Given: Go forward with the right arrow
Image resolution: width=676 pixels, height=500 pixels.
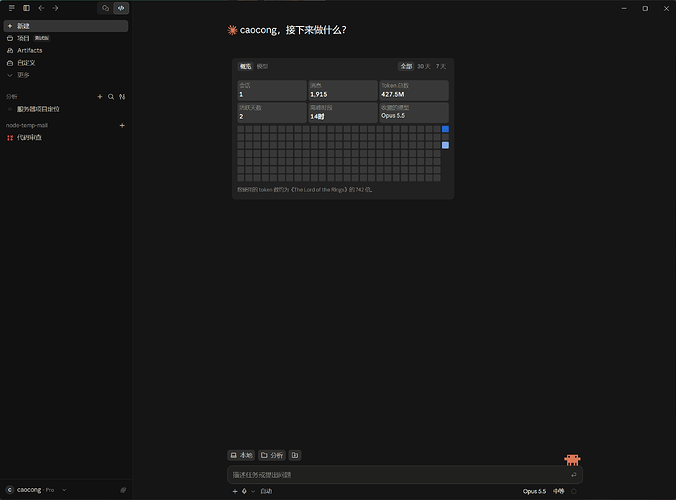Looking at the screenshot, I should 55,8.
